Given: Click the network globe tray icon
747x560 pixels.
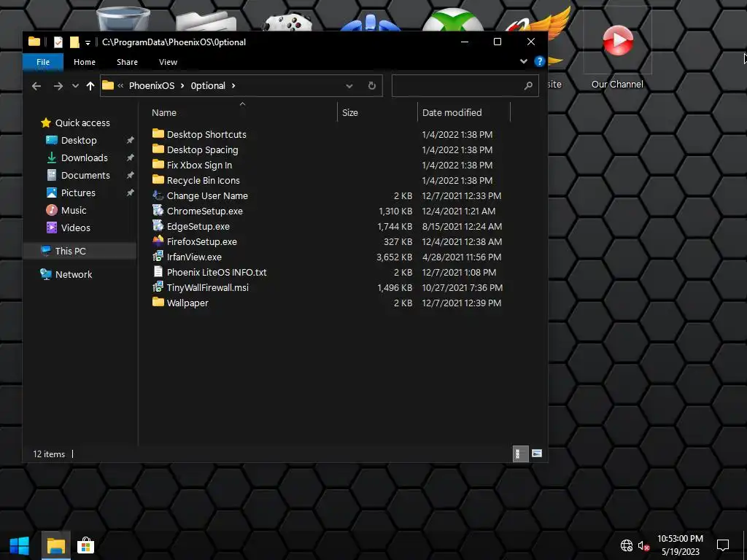Looking at the screenshot, I should 627,545.
